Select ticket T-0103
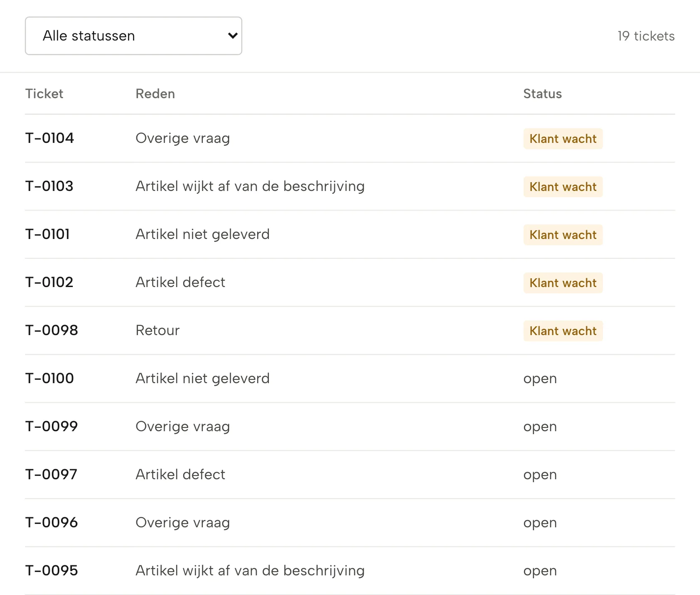The width and height of the screenshot is (700, 595). coord(49,186)
